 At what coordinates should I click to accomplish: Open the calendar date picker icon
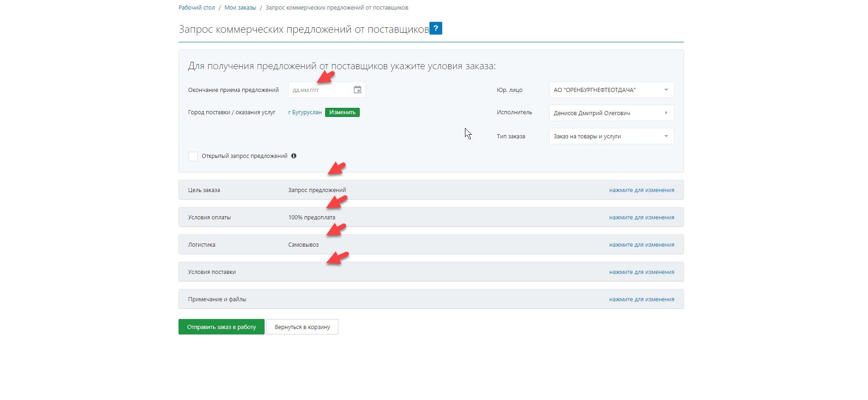pos(357,90)
